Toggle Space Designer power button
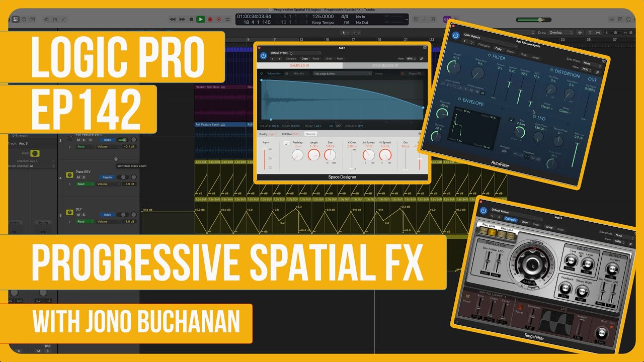 point(263,57)
